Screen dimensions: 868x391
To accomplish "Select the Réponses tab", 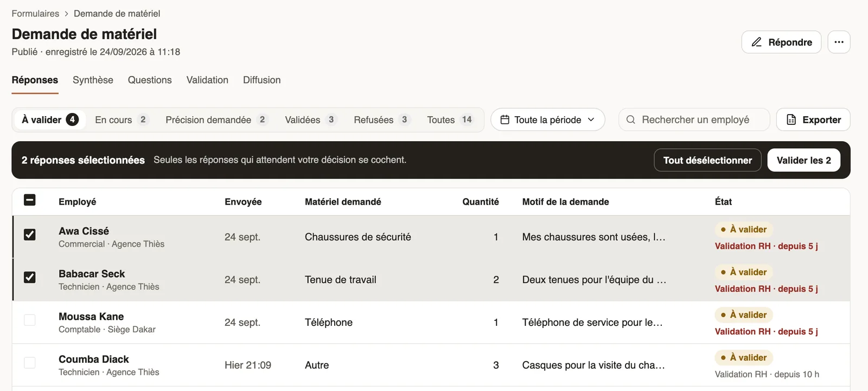I will [35, 80].
